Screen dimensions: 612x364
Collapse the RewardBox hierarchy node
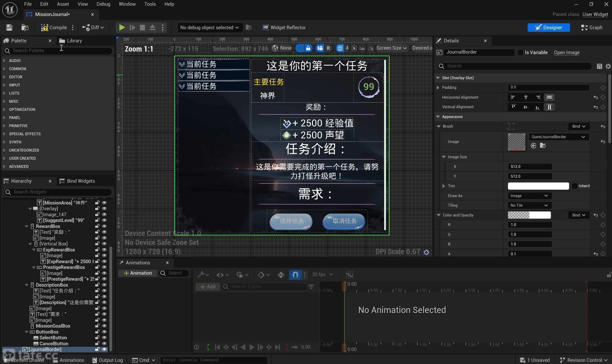coord(27,226)
